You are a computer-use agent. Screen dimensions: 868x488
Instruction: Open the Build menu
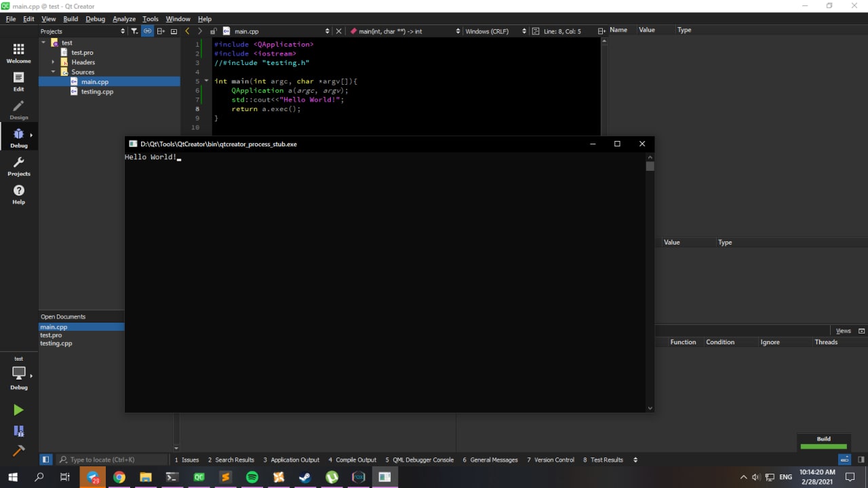[71, 19]
